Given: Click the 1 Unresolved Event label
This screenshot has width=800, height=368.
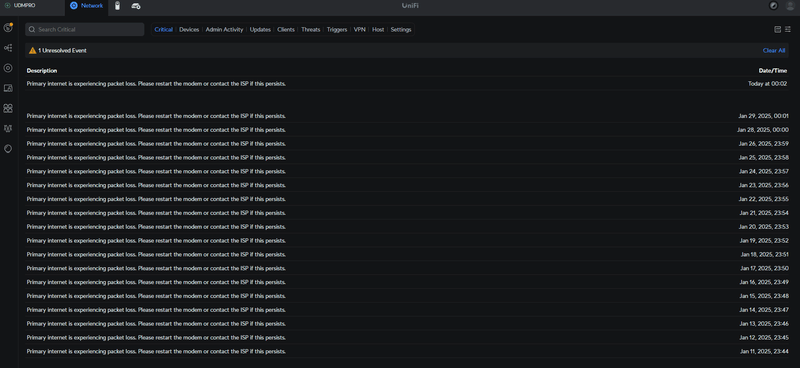Looking at the screenshot, I should (62, 51).
